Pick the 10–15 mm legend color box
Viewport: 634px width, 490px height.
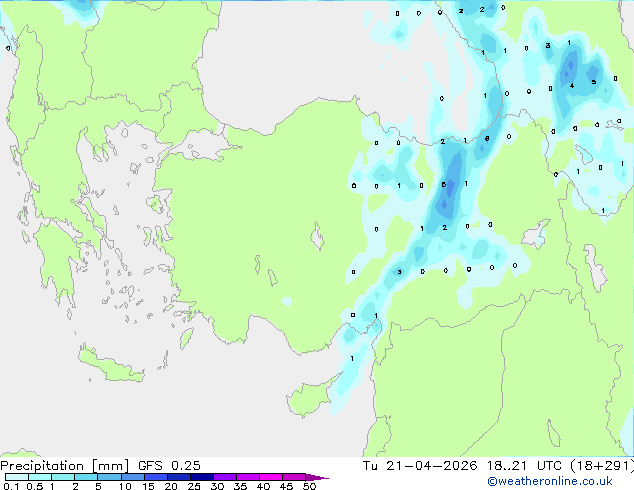click(x=132, y=477)
